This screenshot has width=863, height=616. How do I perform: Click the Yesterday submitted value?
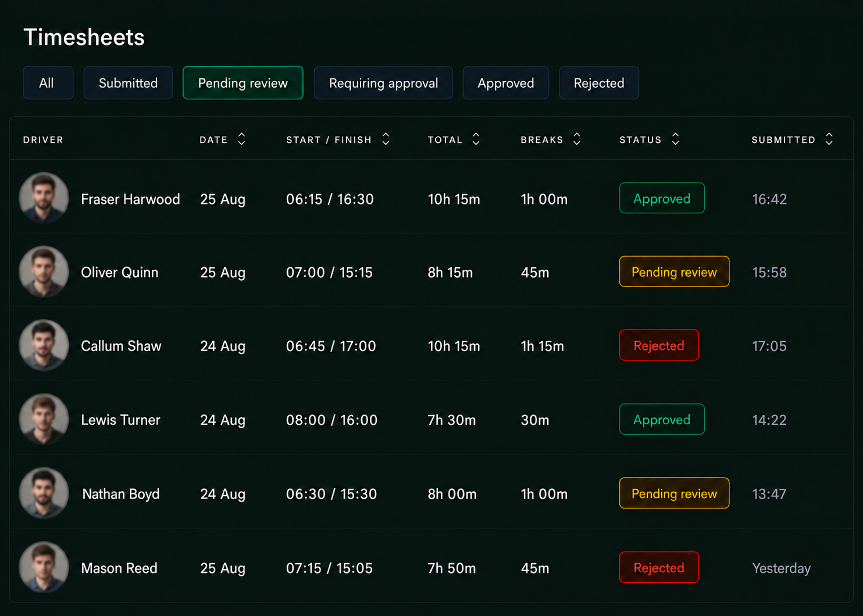pos(781,568)
